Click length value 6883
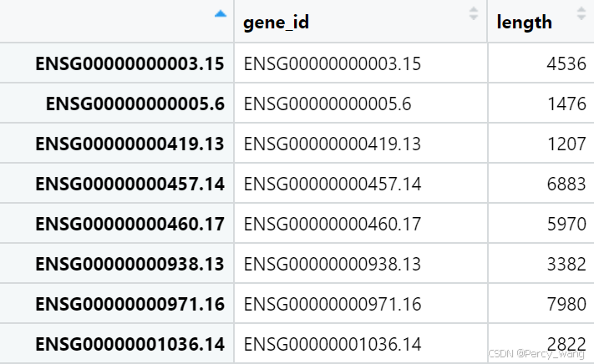Viewport: 594px width, 364px height. pos(566,184)
